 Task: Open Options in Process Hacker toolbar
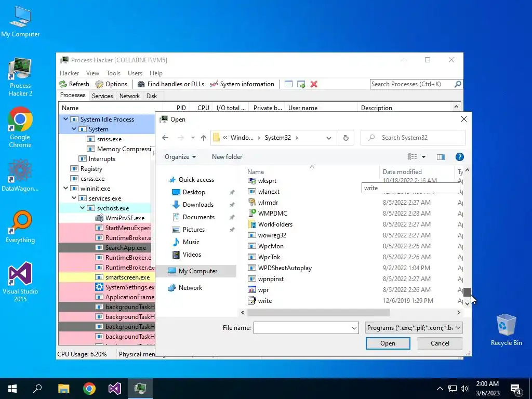(x=111, y=84)
